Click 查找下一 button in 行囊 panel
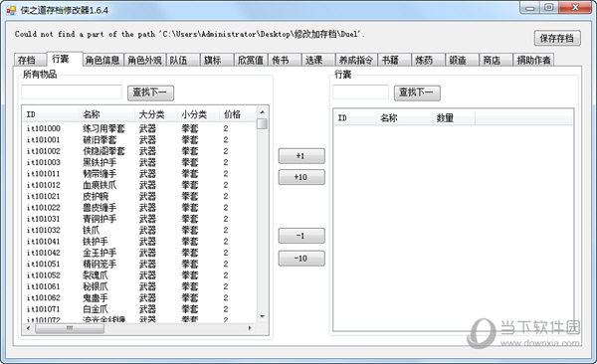The image size is (597, 364). 417,92
